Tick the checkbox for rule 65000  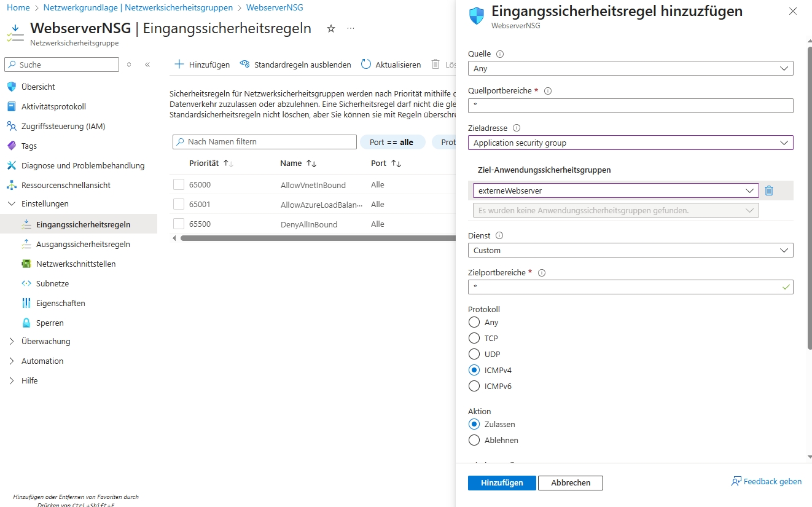(179, 184)
